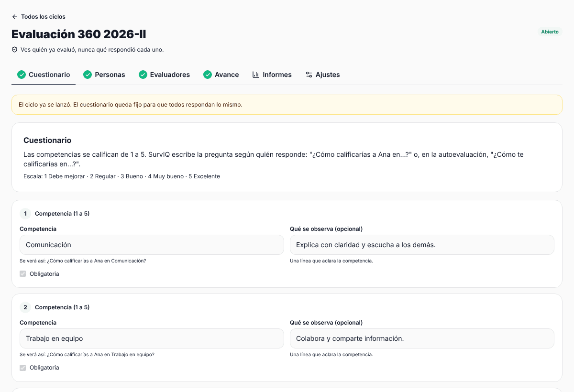Open the Informes tab
This screenshot has width=574, height=392.
pyautogui.click(x=272, y=75)
